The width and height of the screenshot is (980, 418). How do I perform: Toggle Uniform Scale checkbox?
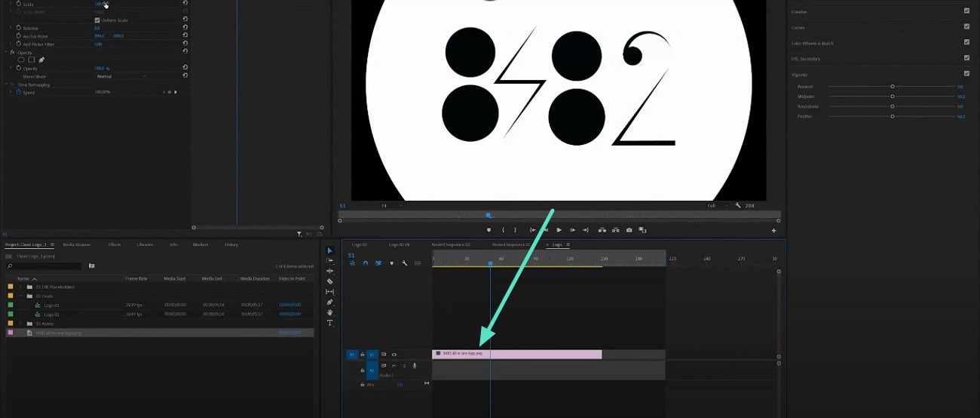pyautogui.click(x=96, y=20)
